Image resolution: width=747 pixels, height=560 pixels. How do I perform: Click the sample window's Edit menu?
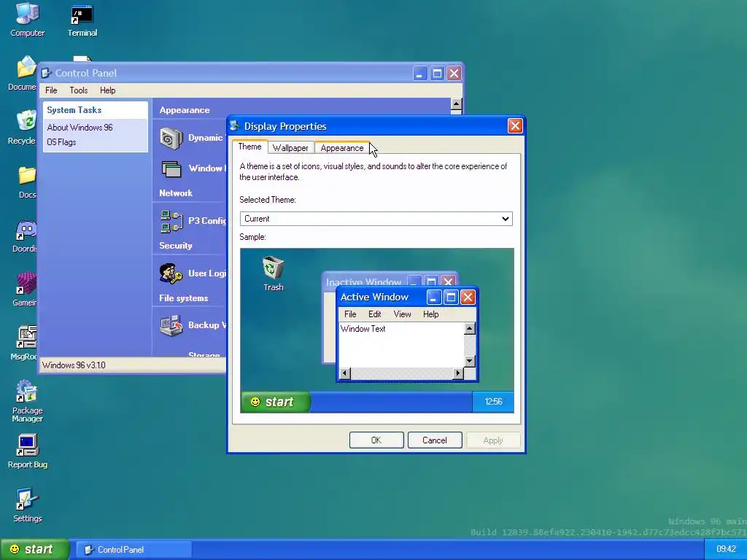[x=374, y=314]
